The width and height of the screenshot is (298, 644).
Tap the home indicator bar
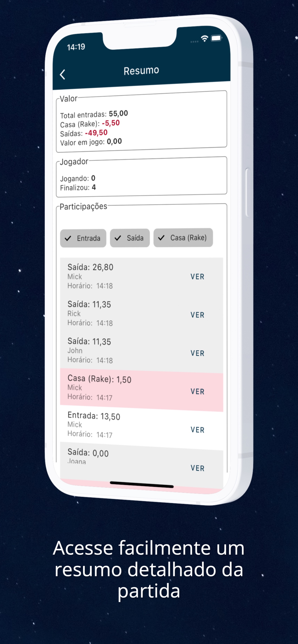click(142, 484)
